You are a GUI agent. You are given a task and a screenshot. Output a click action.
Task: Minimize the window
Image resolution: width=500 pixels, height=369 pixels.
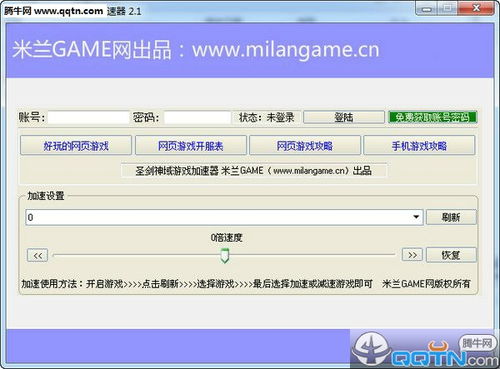427,8
